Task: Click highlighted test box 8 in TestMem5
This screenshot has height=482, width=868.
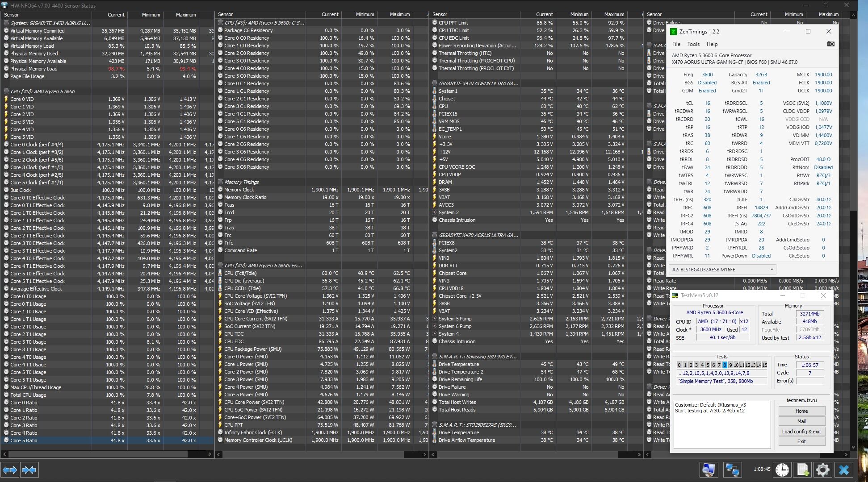Action: (x=725, y=365)
